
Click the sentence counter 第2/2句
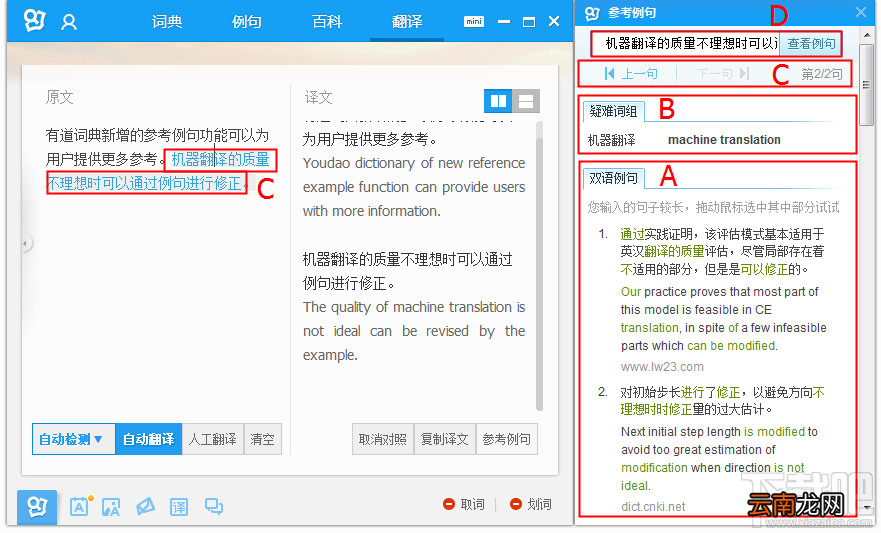[x=821, y=74]
